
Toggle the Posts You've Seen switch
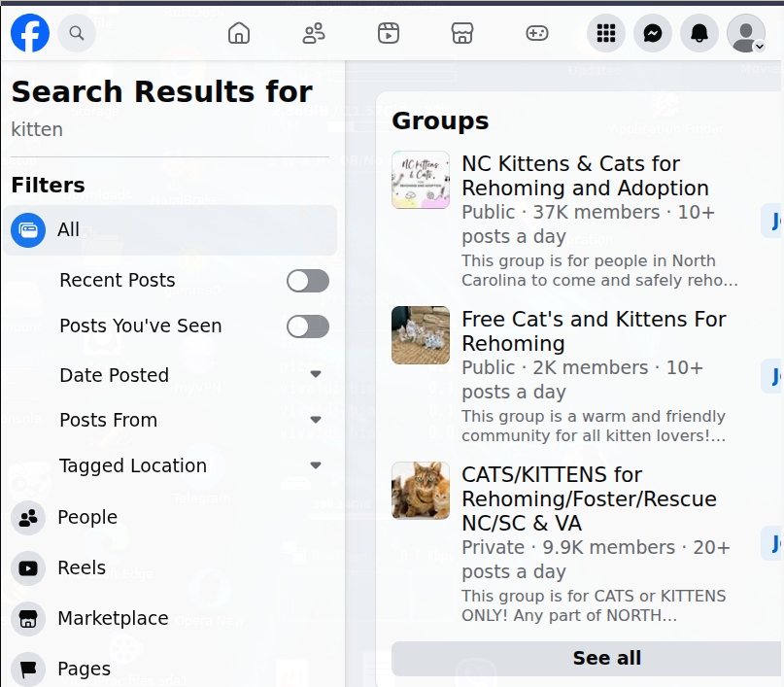pos(308,326)
